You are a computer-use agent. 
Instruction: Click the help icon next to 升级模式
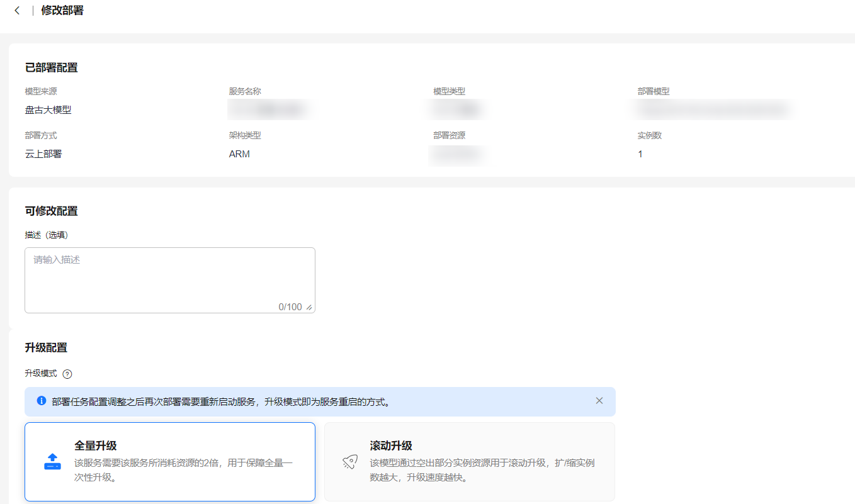[67, 374]
